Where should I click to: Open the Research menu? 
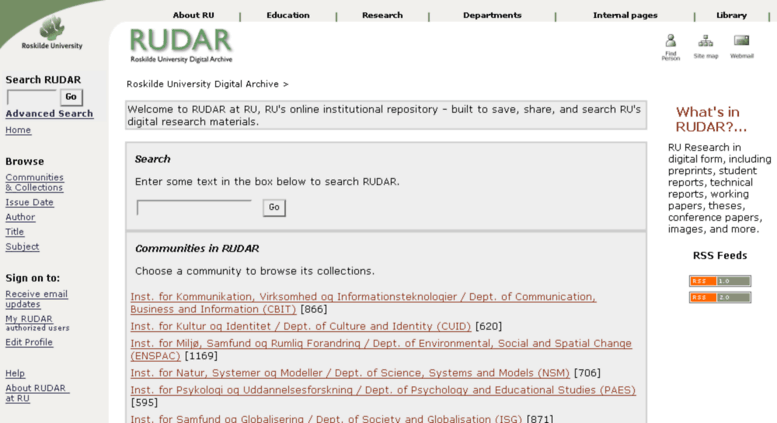coord(382,15)
